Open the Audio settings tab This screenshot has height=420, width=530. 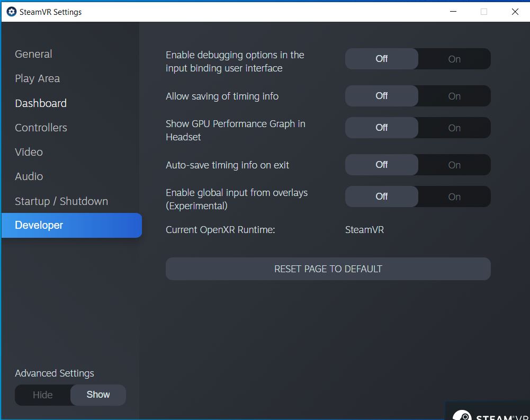(29, 176)
